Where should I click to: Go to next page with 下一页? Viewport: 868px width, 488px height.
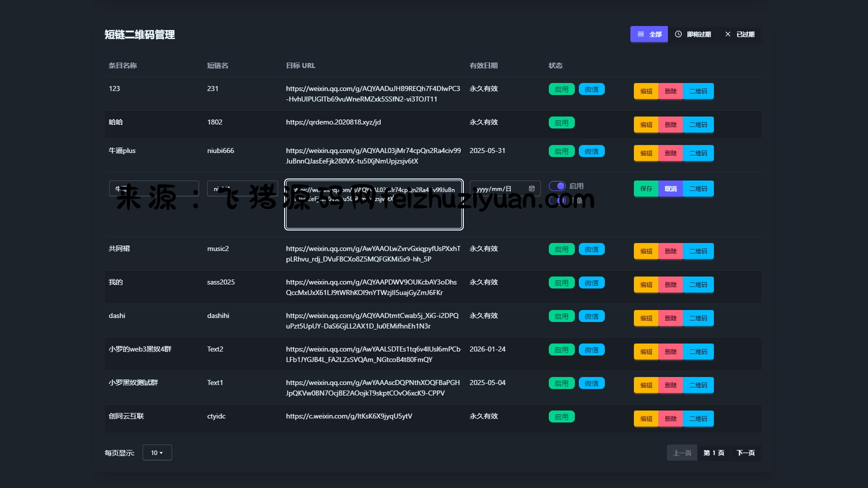(745, 453)
